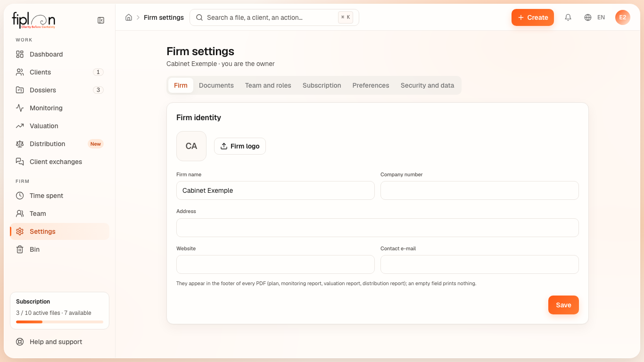
Task: Click the Help and support lifebuoy icon
Action: (x=20, y=342)
